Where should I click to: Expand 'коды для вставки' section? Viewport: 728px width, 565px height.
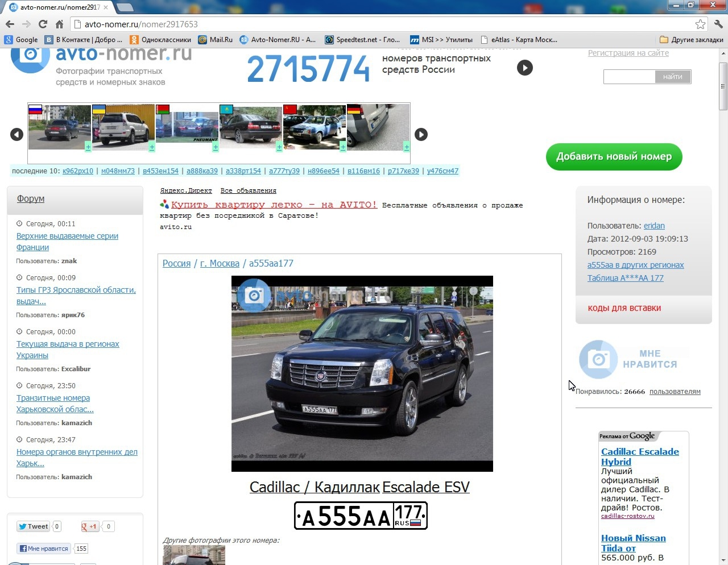coord(624,308)
